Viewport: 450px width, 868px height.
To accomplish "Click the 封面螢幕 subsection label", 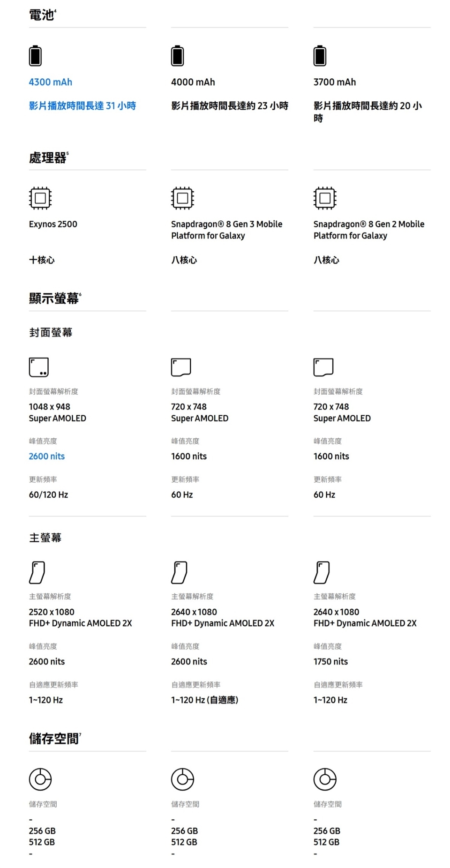I will pos(51,333).
